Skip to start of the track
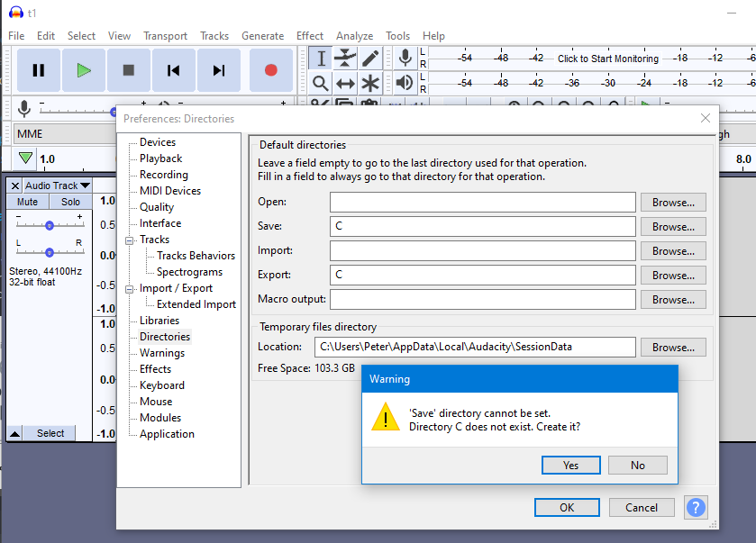756x543 pixels. (x=174, y=70)
